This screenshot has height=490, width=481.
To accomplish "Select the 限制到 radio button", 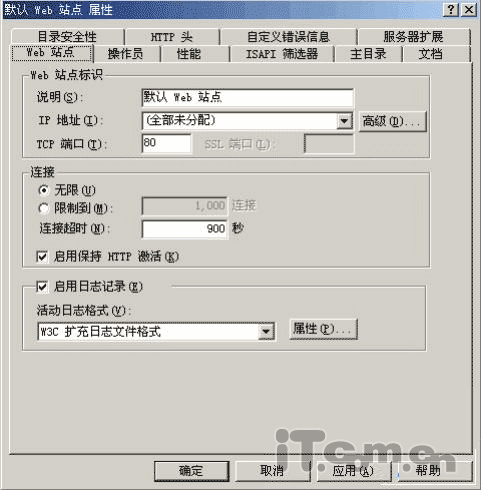I will coord(43,209).
